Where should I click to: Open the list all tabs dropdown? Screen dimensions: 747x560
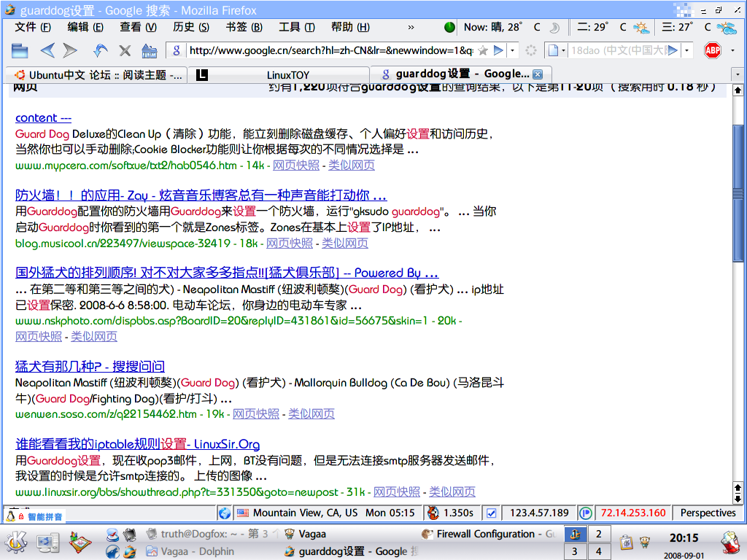738,74
